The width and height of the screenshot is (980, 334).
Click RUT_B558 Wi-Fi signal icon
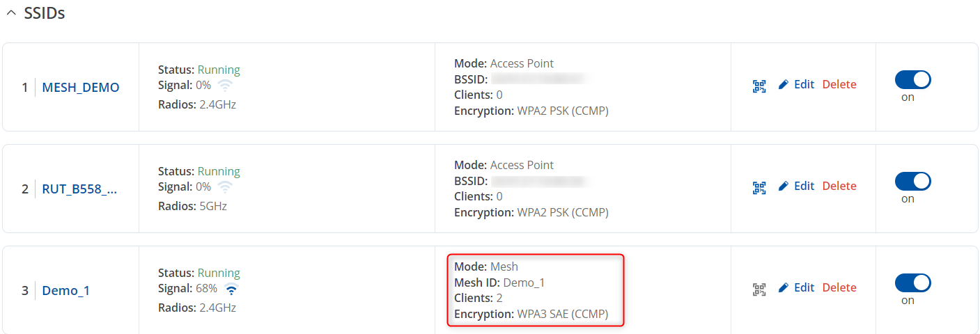click(225, 187)
